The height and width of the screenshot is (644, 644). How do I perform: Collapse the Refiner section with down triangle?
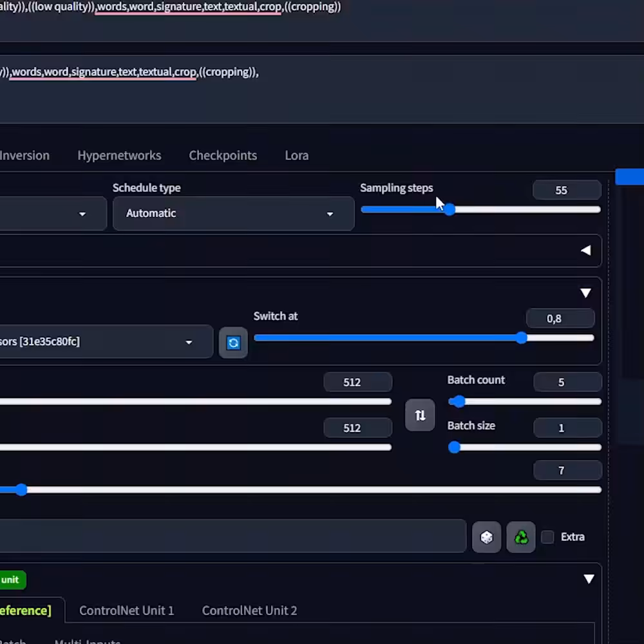(x=585, y=293)
